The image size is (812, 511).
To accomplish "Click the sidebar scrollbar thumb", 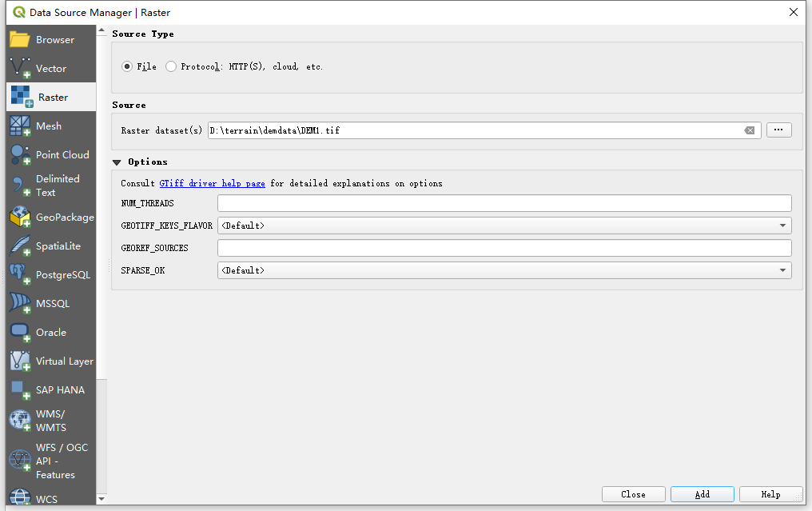I will click(101, 206).
